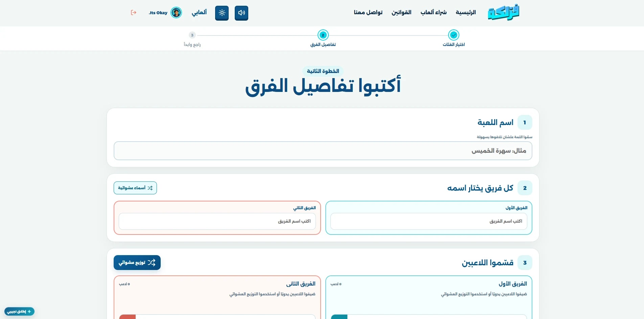Viewport: 644px width, 319px height.
Task: Focus the الفريق الأول name input
Action: pyautogui.click(x=429, y=221)
